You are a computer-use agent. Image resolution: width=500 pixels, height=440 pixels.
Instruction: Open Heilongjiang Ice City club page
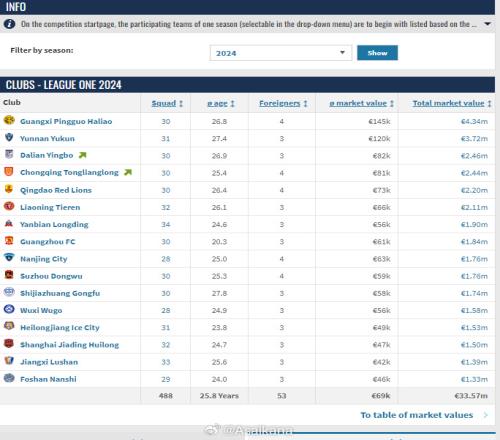point(60,328)
